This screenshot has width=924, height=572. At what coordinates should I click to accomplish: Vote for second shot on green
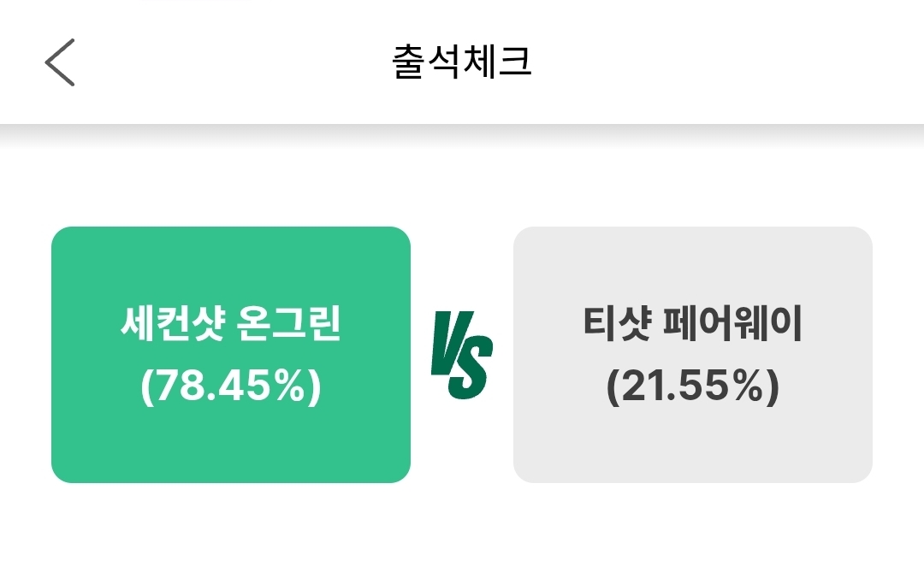pos(231,354)
